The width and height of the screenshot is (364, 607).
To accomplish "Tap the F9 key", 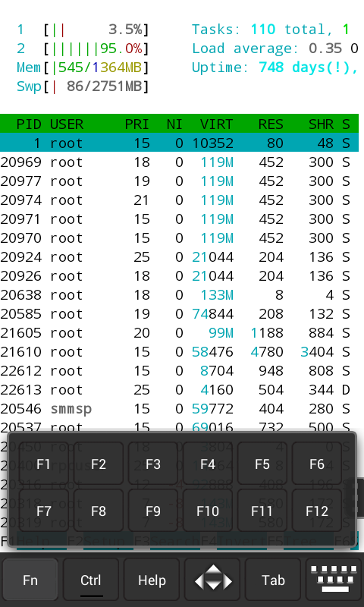I will pos(153,511).
